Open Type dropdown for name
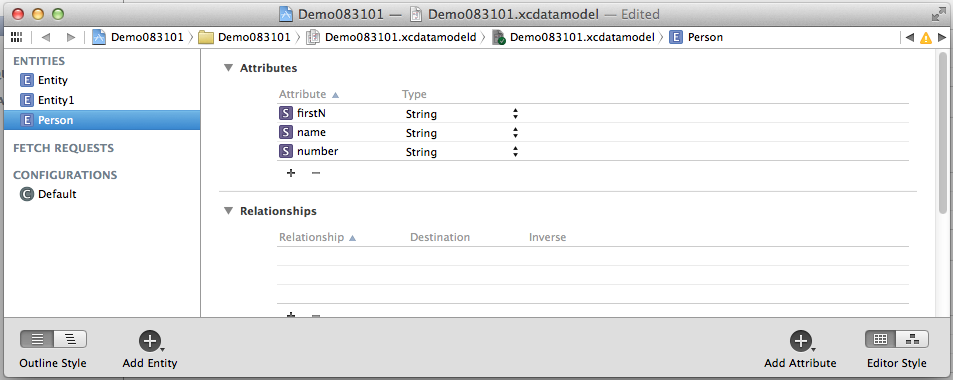This screenshot has width=953, height=380. click(x=463, y=133)
